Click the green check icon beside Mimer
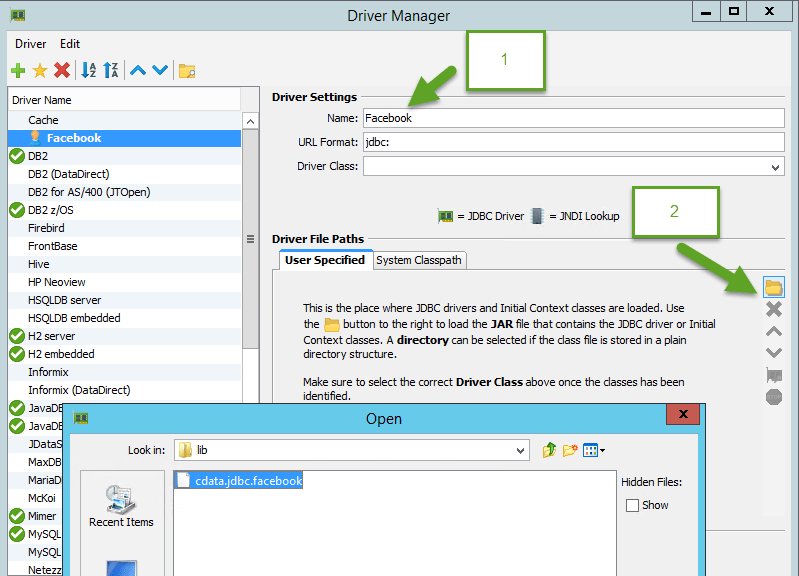Viewport: 799px width, 576px height. click(17, 516)
